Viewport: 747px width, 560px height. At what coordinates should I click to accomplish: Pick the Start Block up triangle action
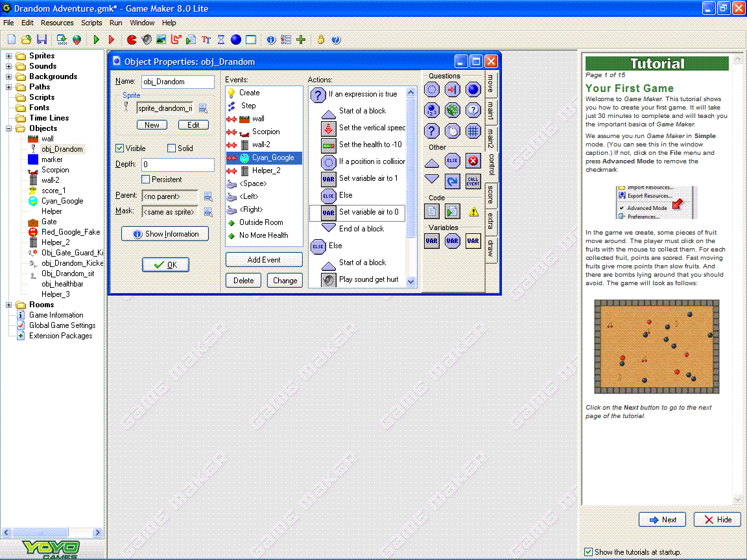click(432, 163)
